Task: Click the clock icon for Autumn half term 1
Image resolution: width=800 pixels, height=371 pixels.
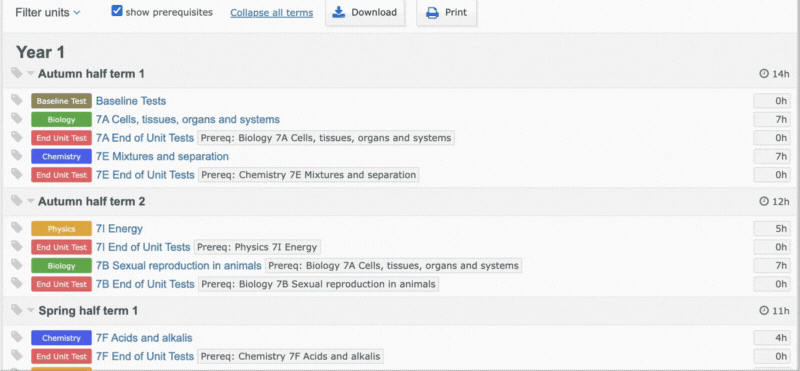Action: click(x=764, y=73)
